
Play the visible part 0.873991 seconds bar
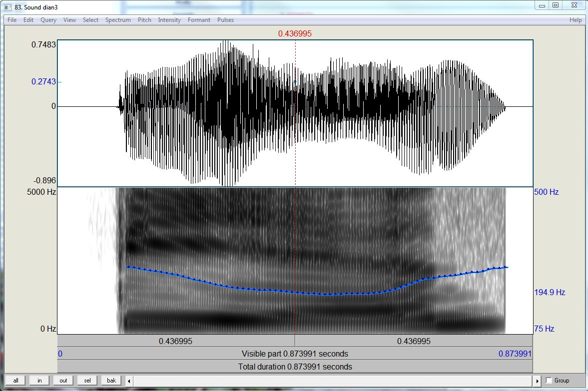295,354
